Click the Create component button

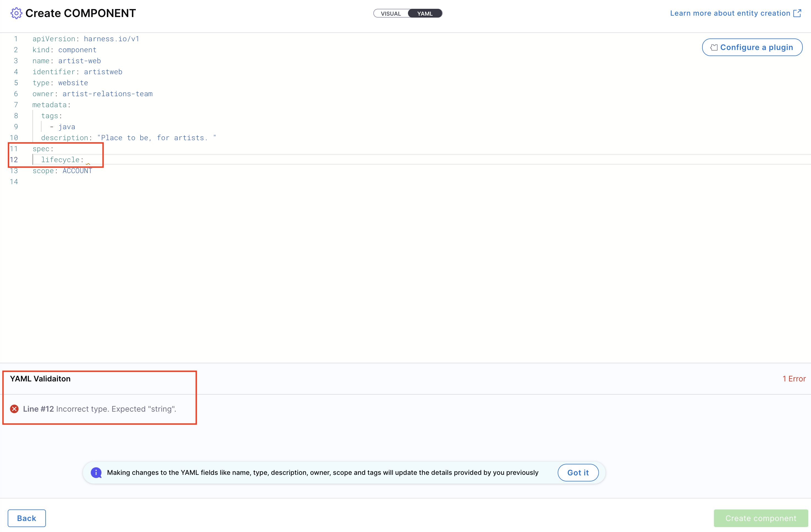point(761,518)
